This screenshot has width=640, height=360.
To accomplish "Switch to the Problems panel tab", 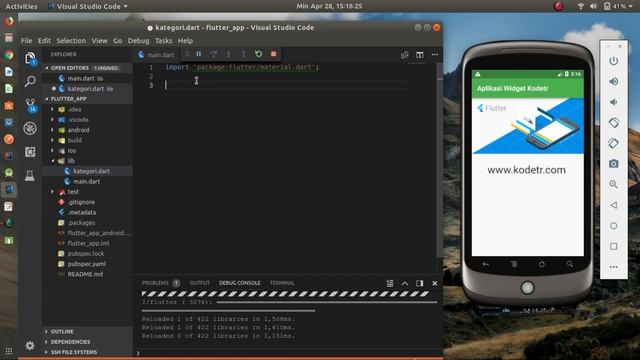I will (160, 283).
